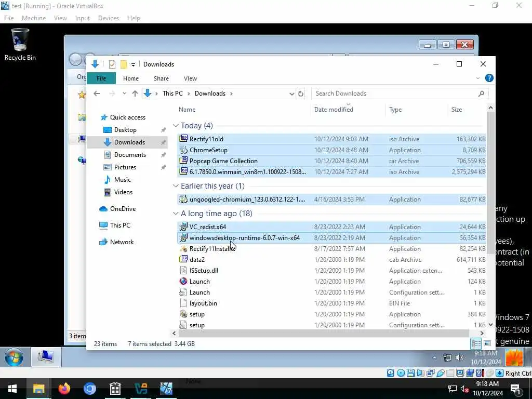Viewport: 532px width, 399px height.
Task: Select the ChromeSetup application file
Action: 331,150
